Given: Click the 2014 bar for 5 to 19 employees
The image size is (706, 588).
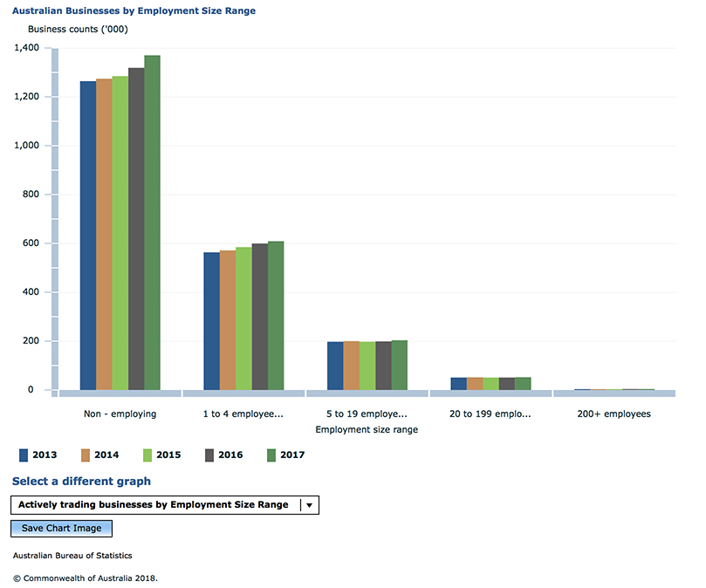Looking at the screenshot, I should (x=351, y=366).
